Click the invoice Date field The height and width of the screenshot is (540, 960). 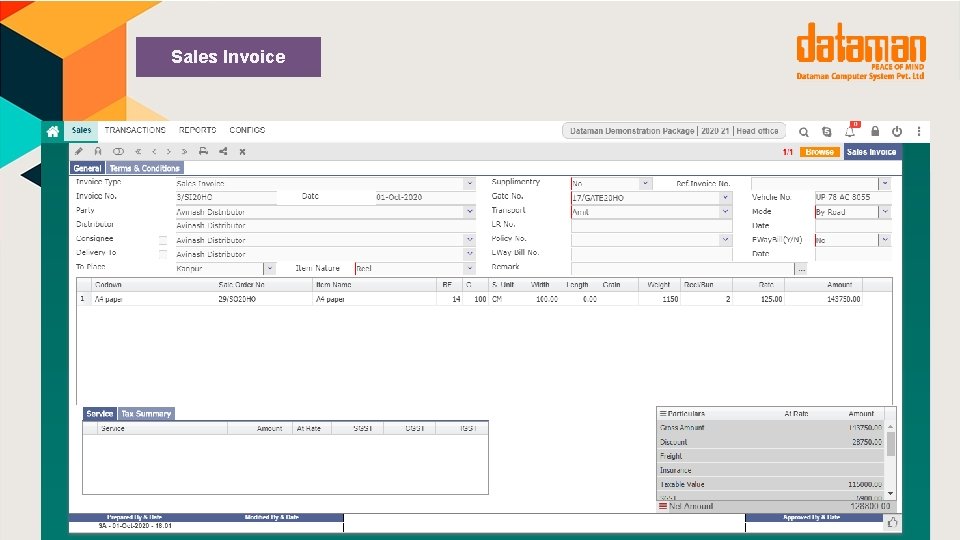pyautogui.click(x=425, y=197)
